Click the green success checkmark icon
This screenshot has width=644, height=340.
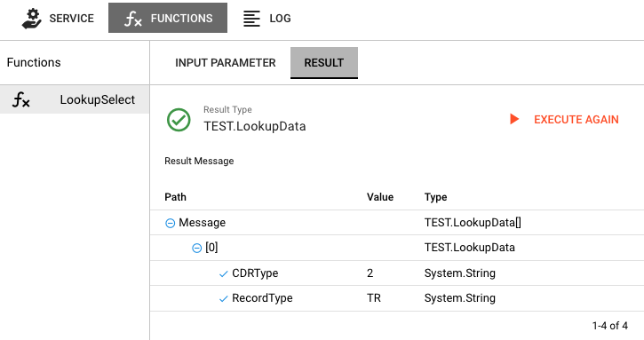[179, 120]
